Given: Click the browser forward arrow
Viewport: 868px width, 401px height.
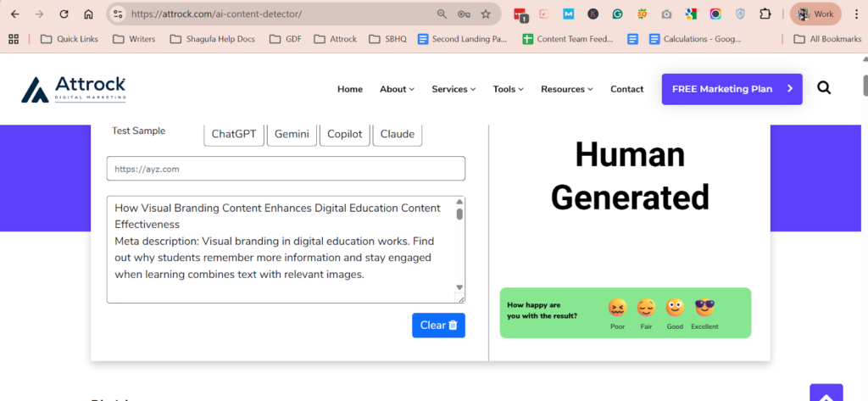Looking at the screenshot, I should coord(39,14).
